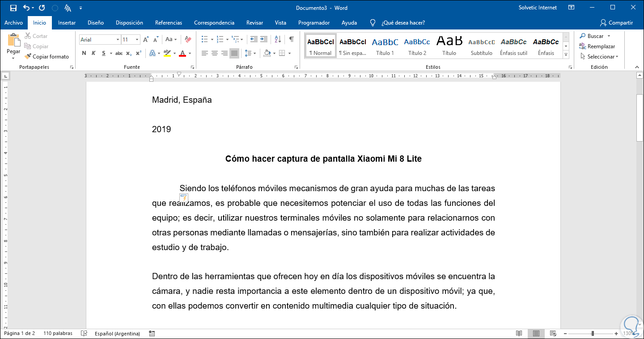This screenshot has width=644, height=339.
Task: Open the Aa change case dropdown
Action: [x=171, y=40]
